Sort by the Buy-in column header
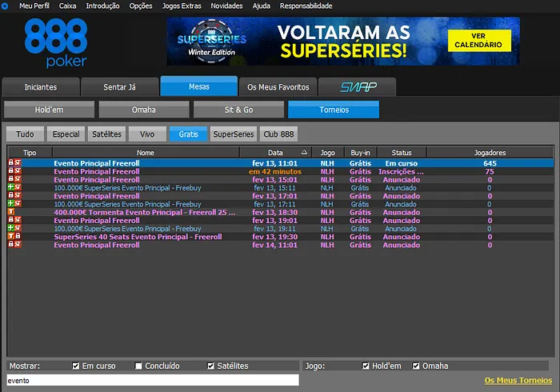The width and height of the screenshot is (560, 392). coord(360,153)
